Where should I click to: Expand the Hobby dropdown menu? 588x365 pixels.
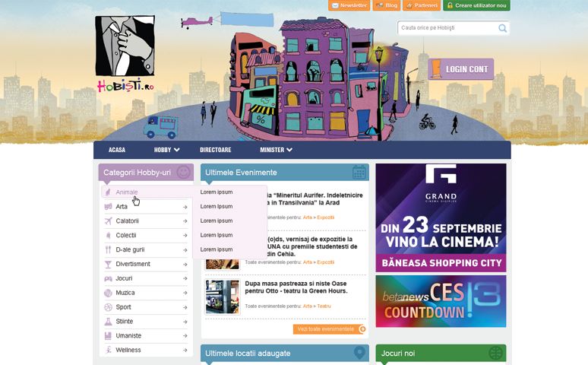click(x=166, y=150)
